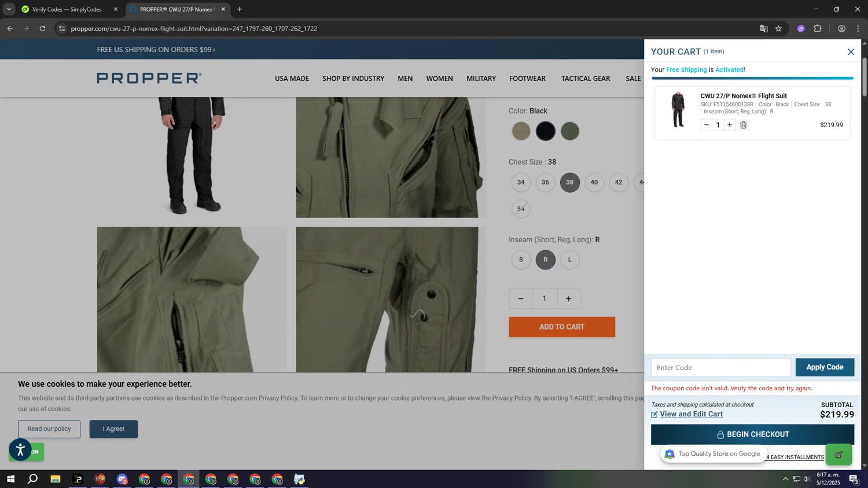
Task: Click the black flight suit thumbnail in cart
Action: pos(678,110)
